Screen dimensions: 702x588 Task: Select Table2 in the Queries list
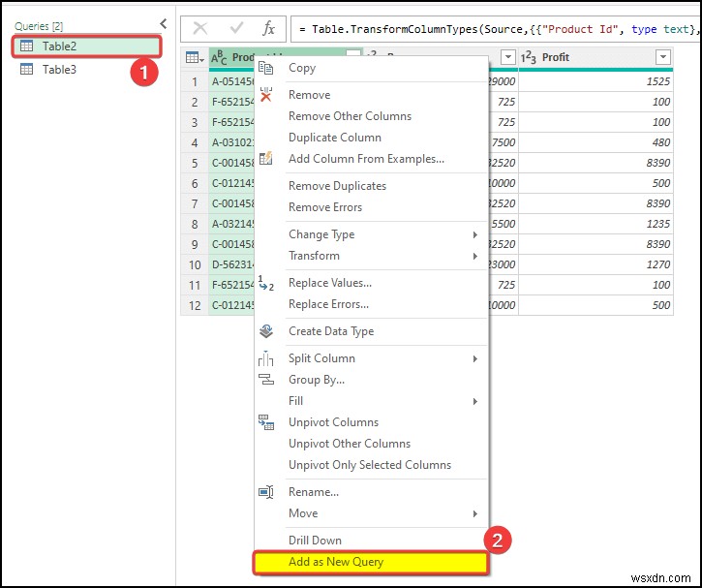86,46
